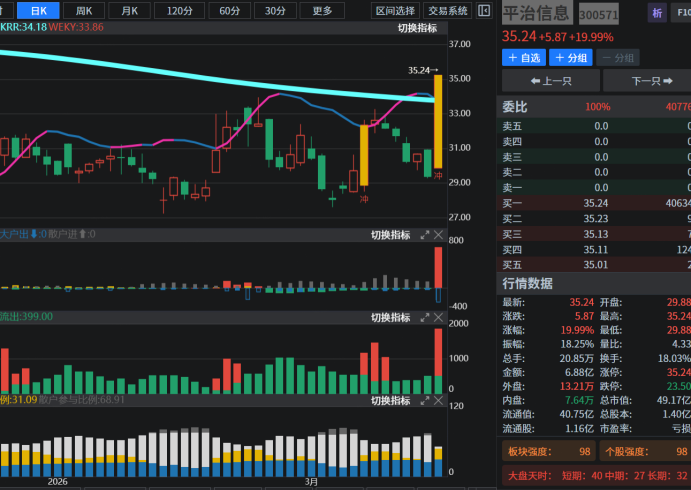Go to previous stock with 上一只
Screen dimensions: 691x490
551,81
